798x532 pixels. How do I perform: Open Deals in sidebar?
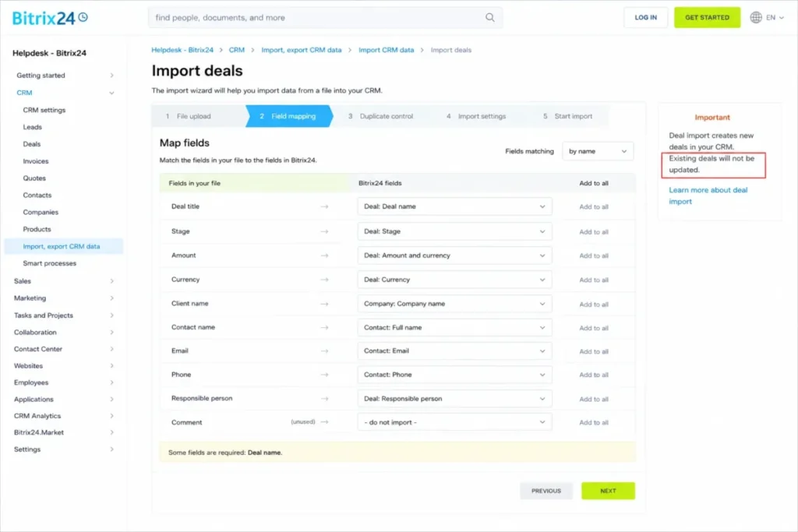coord(31,144)
